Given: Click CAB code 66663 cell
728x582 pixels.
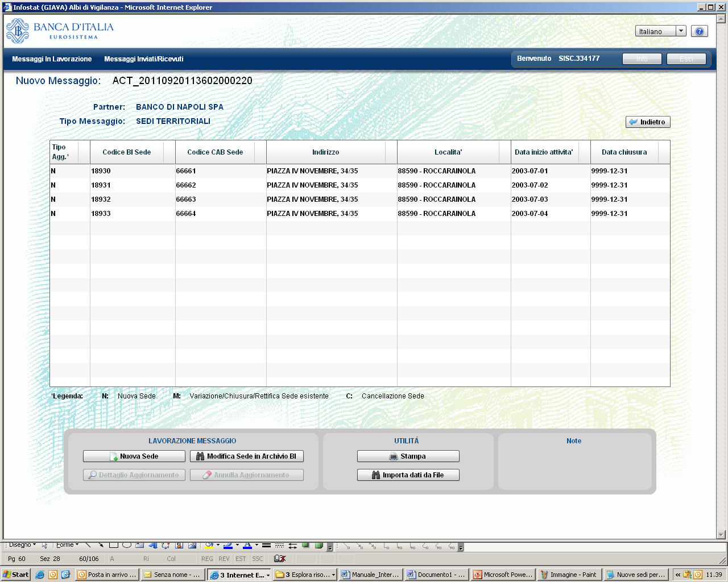Looking at the screenshot, I should (221, 199).
